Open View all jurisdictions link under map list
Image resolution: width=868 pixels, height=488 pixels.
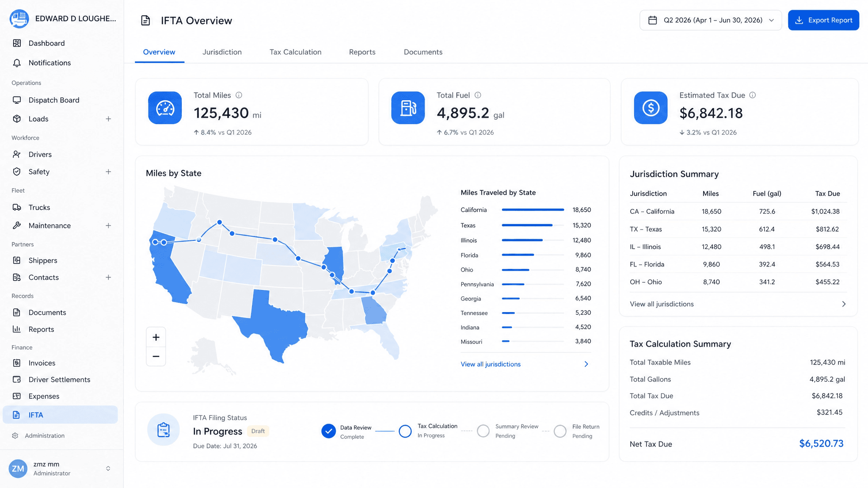490,364
